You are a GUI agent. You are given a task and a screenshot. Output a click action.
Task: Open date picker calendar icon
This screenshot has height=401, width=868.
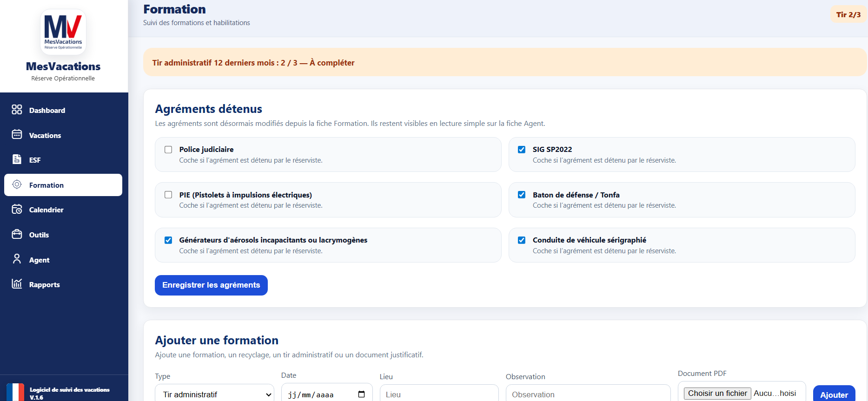pos(361,394)
